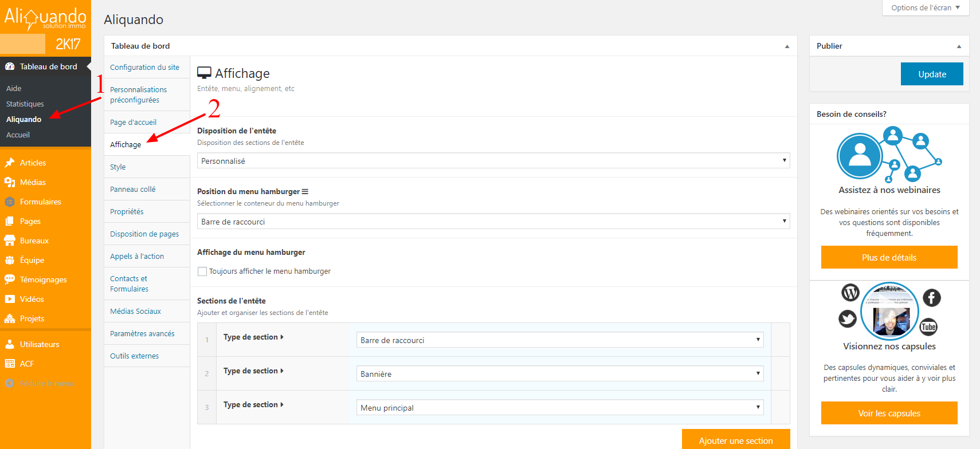The width and height of the screenshot is (980, 449).
Task: Click the Articles pin icon
Action: [x=10, y=163]
